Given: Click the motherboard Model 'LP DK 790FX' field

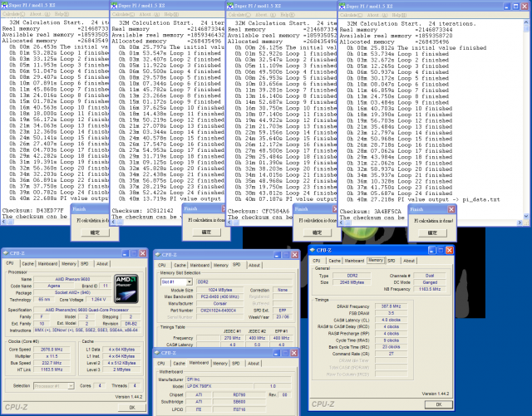Looking at the screenshot, I should [x=219, y=386].
